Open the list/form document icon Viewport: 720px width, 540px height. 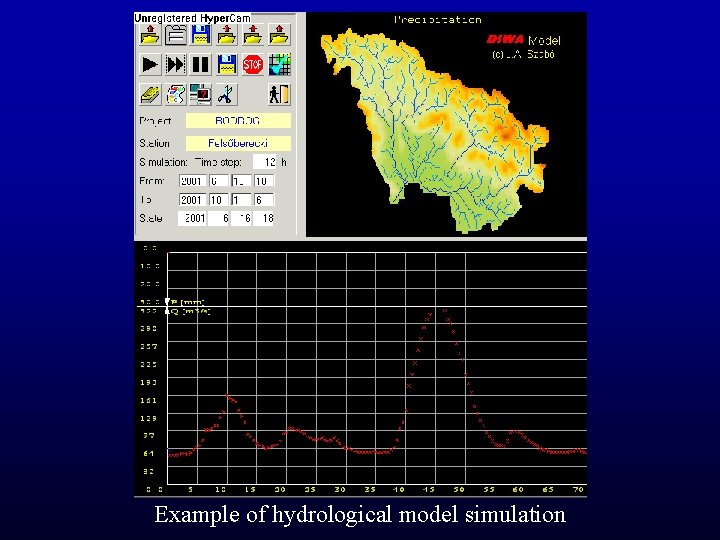pyautogui.click(x=176, y=35)
